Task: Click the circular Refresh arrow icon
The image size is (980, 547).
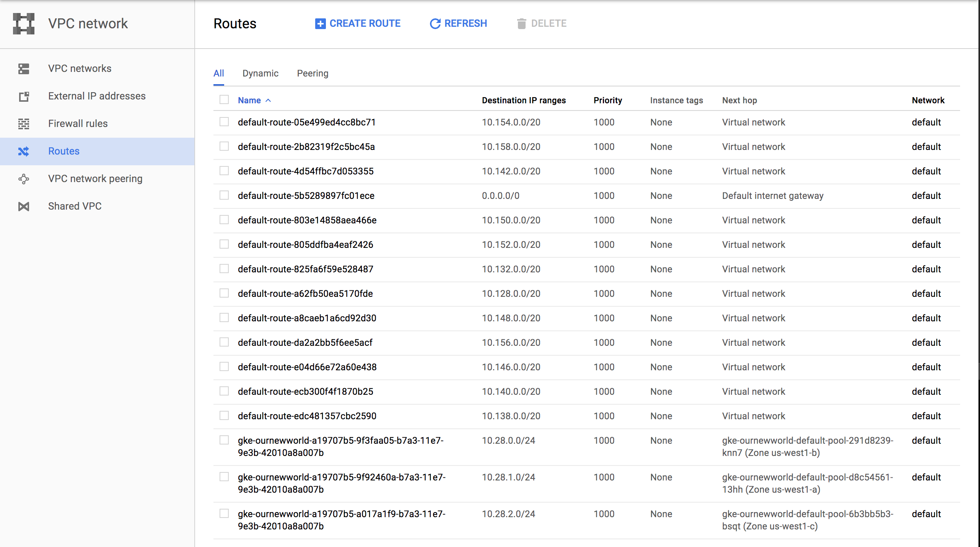Action: pyautogui.click(x=435, y=24)
